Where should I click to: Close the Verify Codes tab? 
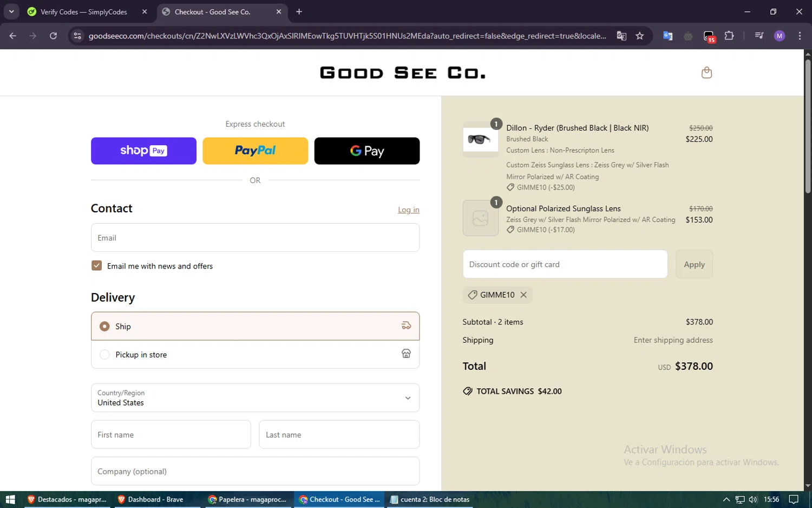coord(145,12)
